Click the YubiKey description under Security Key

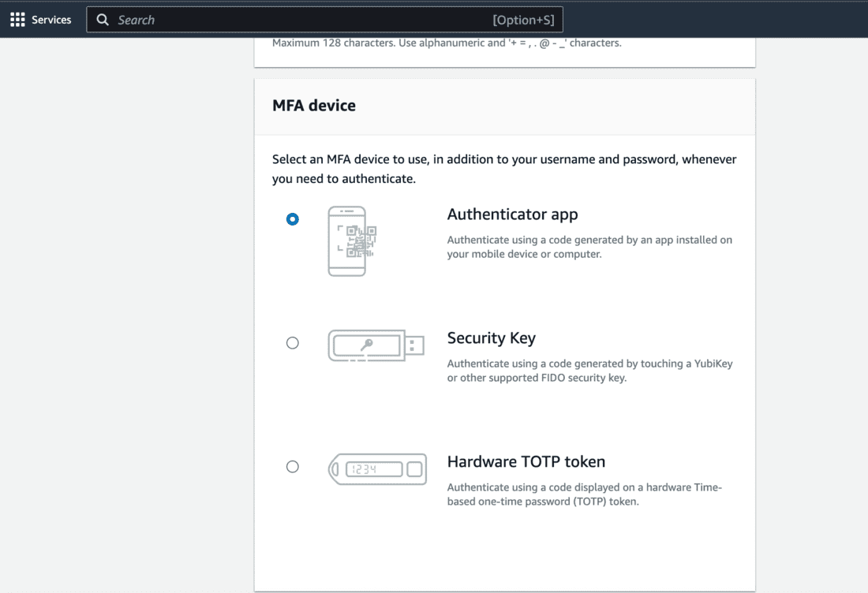click(x=589, y=371)
